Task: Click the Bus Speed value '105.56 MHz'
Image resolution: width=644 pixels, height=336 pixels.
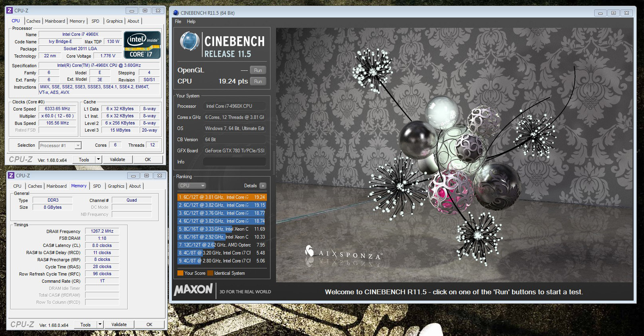Action: (x=58, y=123)
